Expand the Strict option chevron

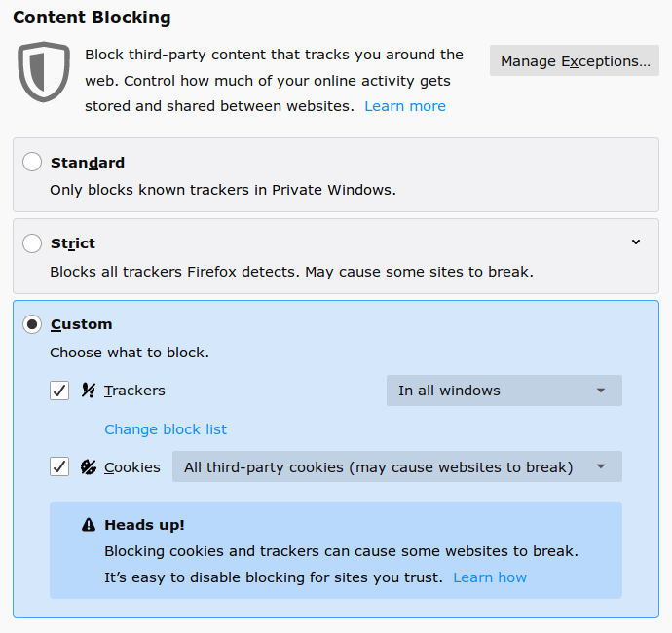tap(636, 242)
